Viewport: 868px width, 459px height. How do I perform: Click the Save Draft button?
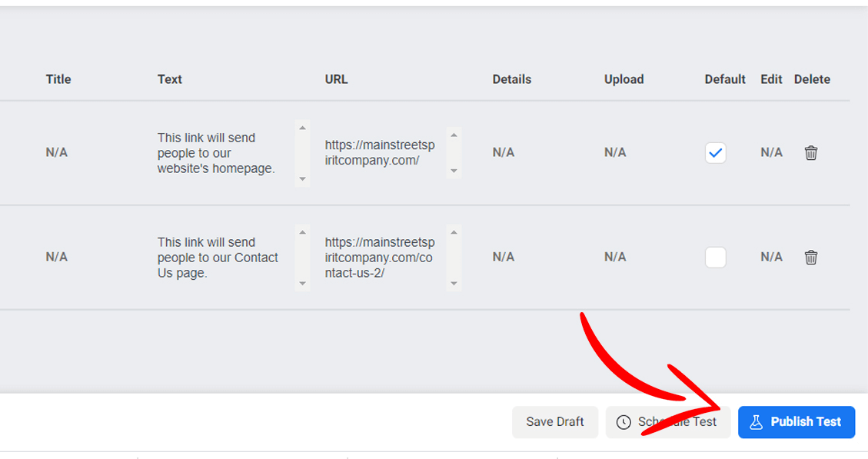[x=554, y=422]
